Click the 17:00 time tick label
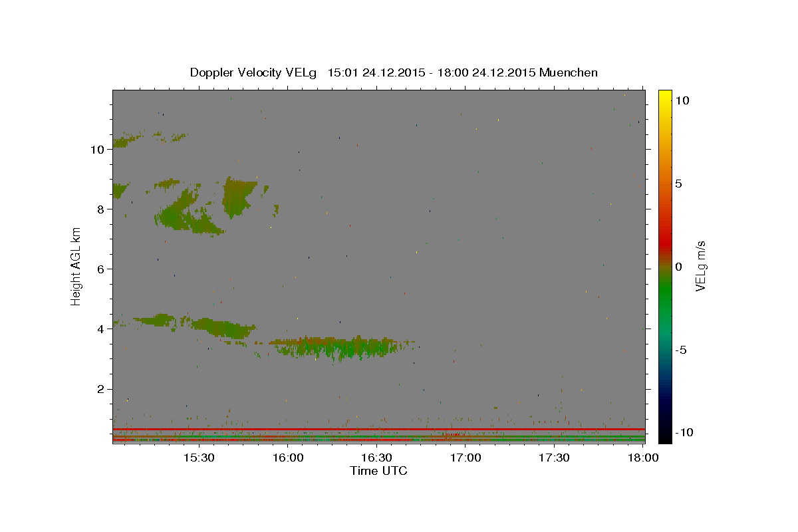798x532 pixels. click(x=465, y=458)
